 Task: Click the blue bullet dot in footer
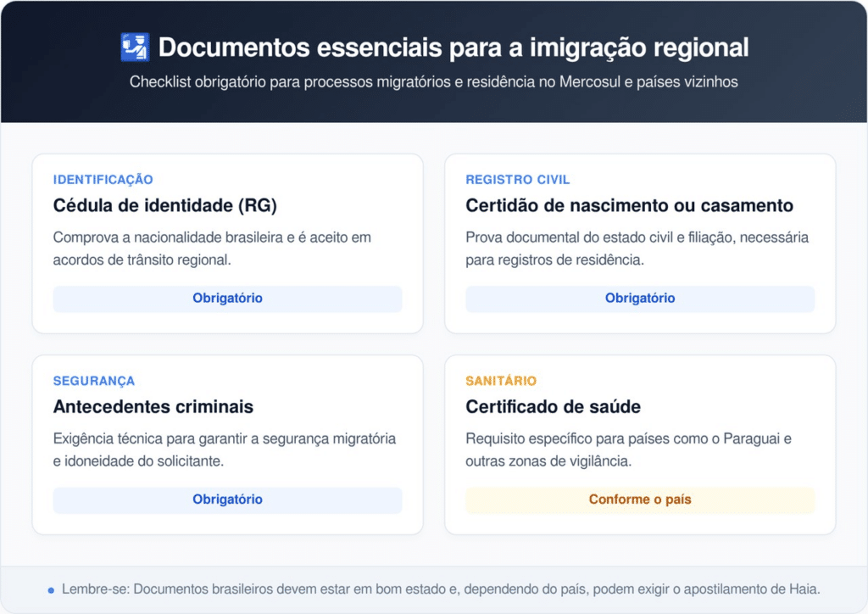[51, 590]
